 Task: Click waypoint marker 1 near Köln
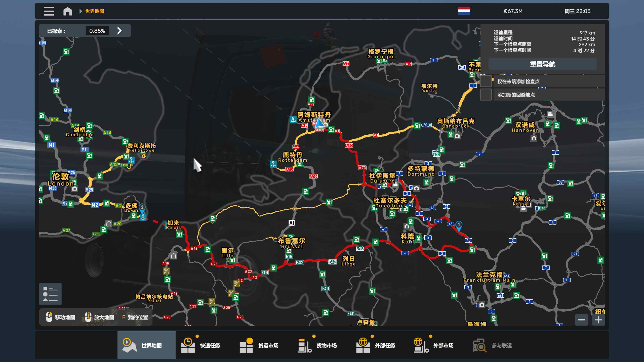459,226
